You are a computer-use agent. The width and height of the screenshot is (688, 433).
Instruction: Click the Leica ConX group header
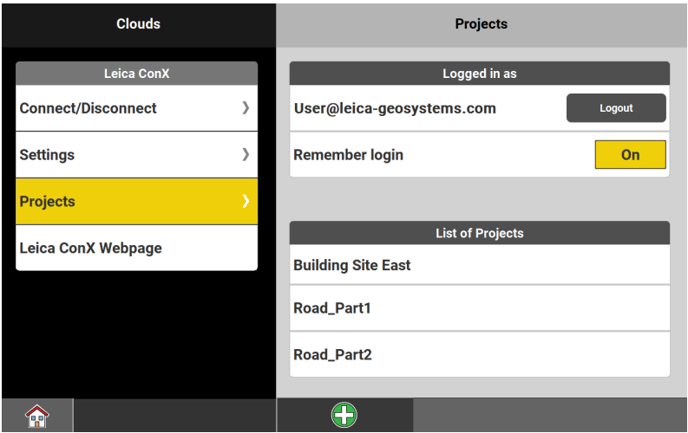[x=137, y=73]
